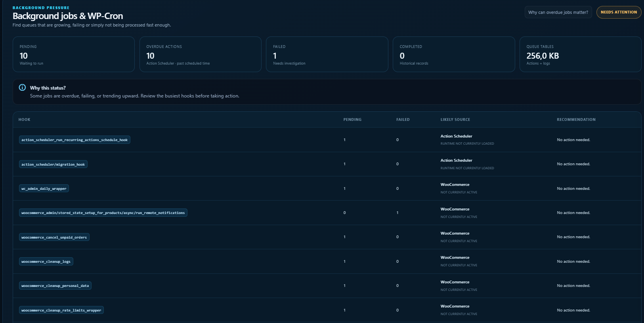Click the PENDING column header in the table
The width and height of the screenshot is (644, 323).
(352, 120)
